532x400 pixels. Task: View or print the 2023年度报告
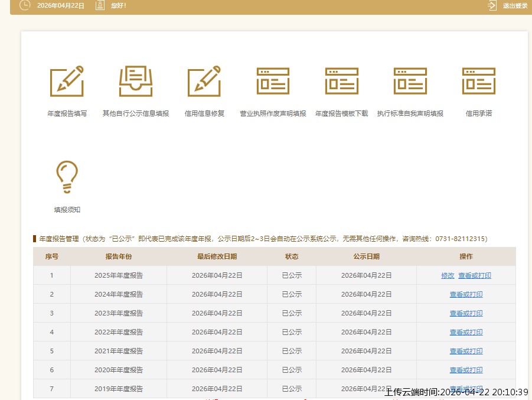tap(466, 313)
